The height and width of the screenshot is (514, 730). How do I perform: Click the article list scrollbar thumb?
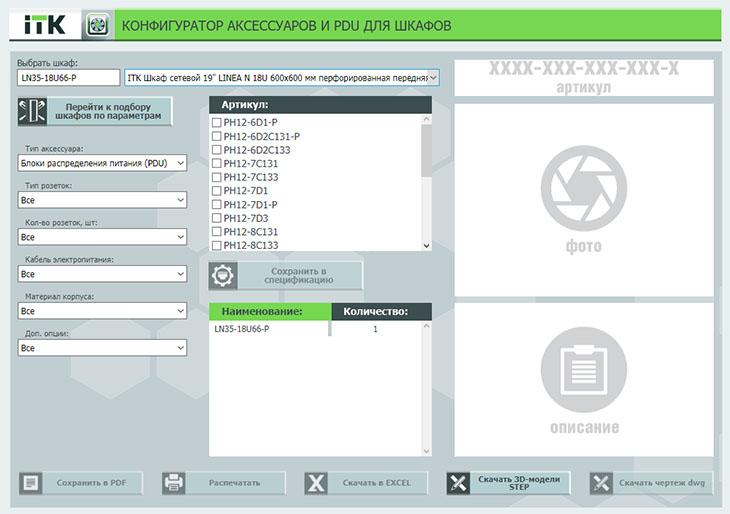pos(426,150)
